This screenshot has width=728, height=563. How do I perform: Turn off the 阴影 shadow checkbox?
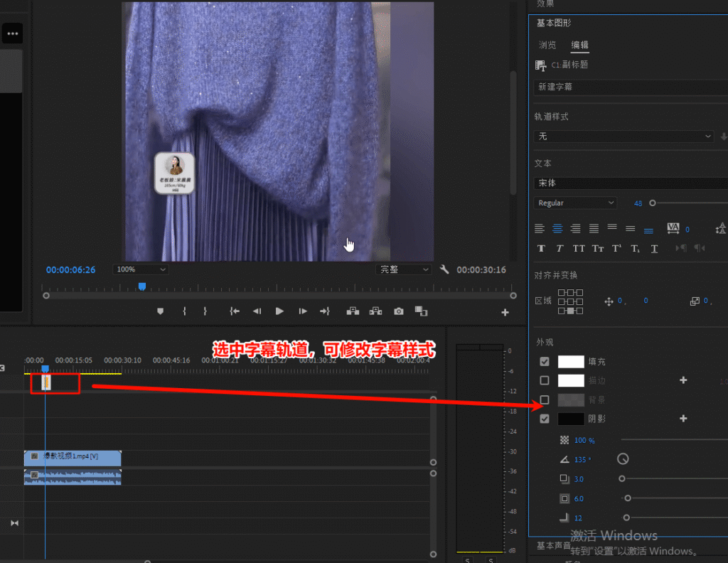coord(545,419)
